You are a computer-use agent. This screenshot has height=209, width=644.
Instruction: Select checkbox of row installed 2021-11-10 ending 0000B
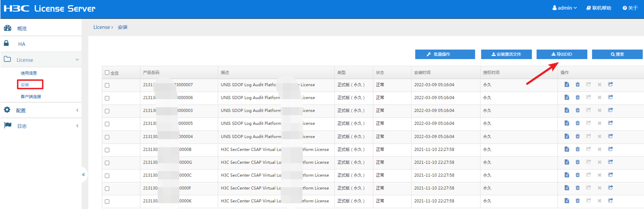107,150
